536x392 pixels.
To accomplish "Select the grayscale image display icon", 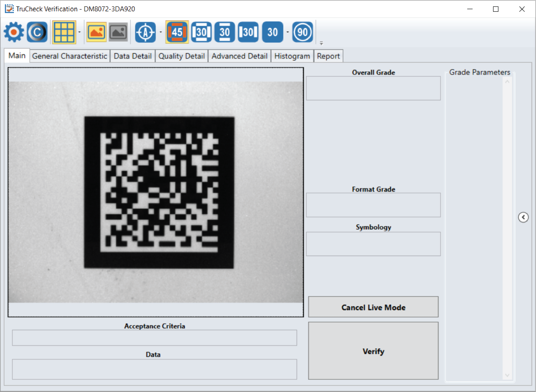I will pyautogui.click(x=118, y=32).
